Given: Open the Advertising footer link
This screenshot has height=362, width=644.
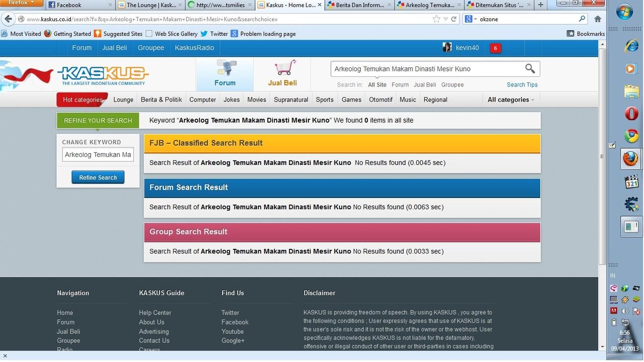Looking at the screenshot, I should [x=154, y=332].
